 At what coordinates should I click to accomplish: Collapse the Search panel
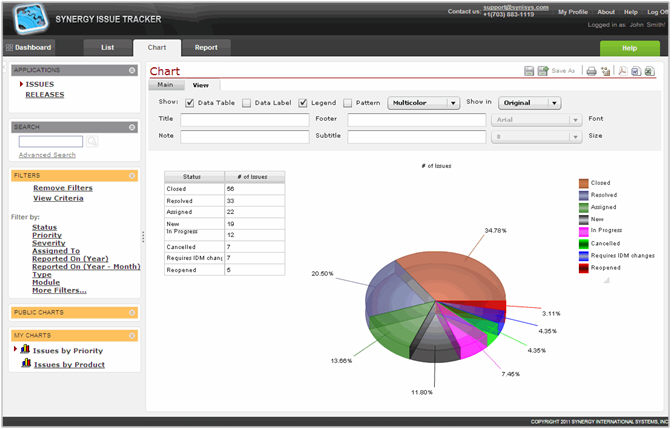click(x=132, y=127)
